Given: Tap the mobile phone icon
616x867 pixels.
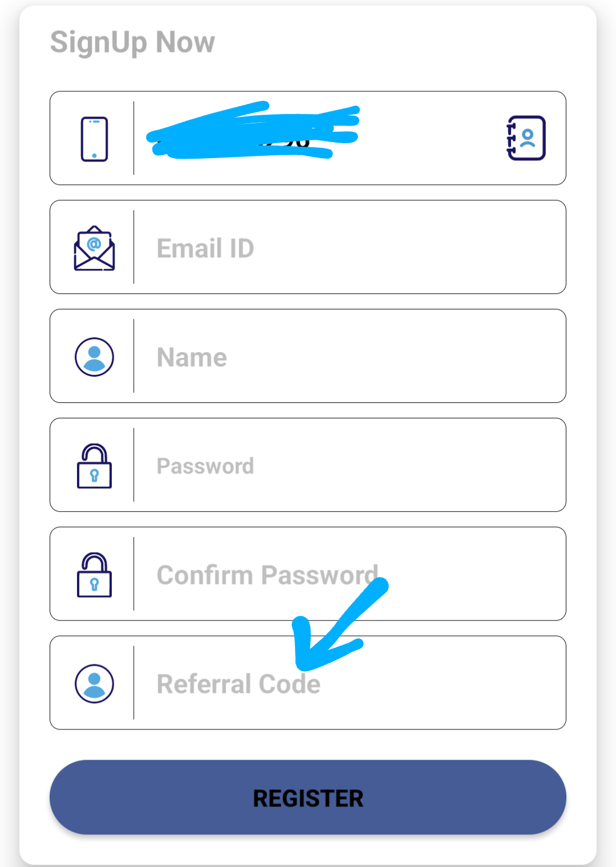Looking at the screenshot, I should [x=94, y=139].
